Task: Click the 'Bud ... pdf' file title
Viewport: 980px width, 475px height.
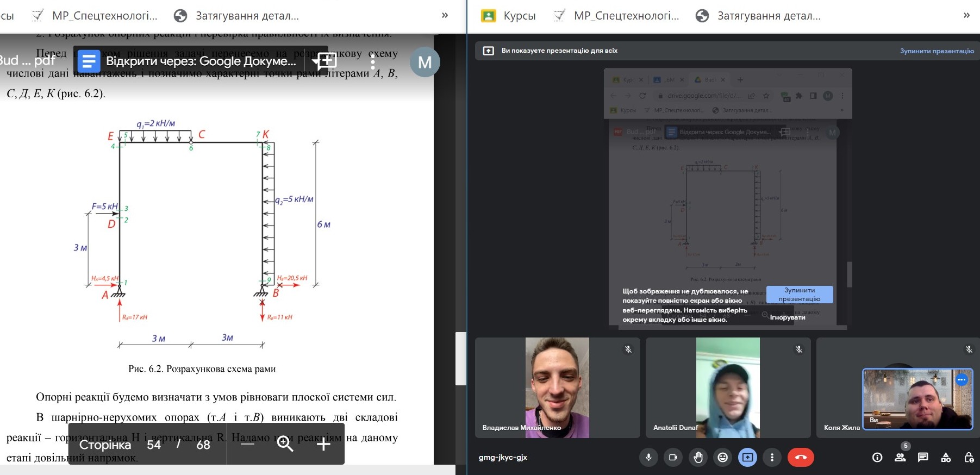Action: (27, 60)
